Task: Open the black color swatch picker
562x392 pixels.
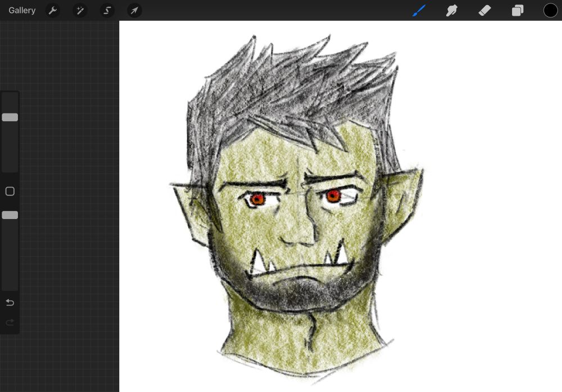Action: (x=550, y=11)
